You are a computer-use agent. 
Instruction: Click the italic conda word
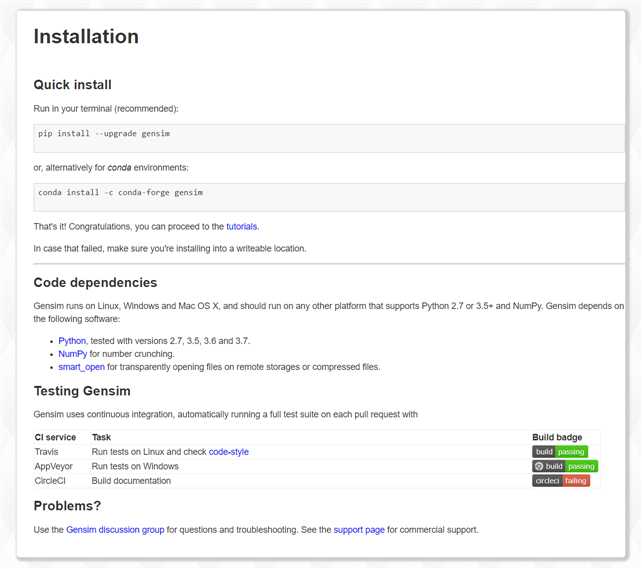[119, 167]
